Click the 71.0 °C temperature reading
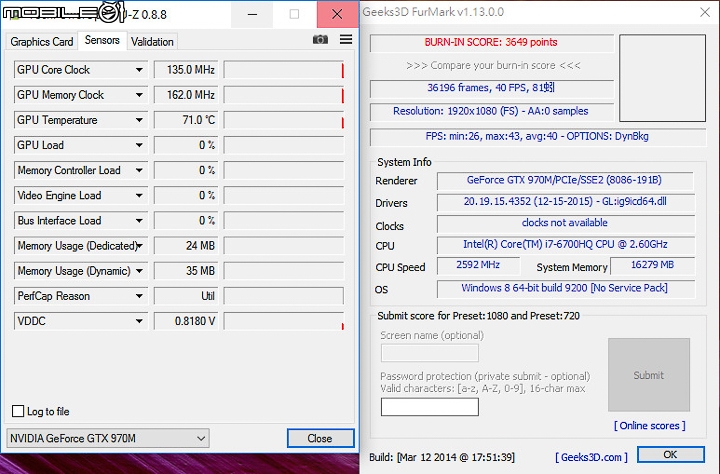Image resolution: width=720 pixels, height=474 pixels. 186,120
